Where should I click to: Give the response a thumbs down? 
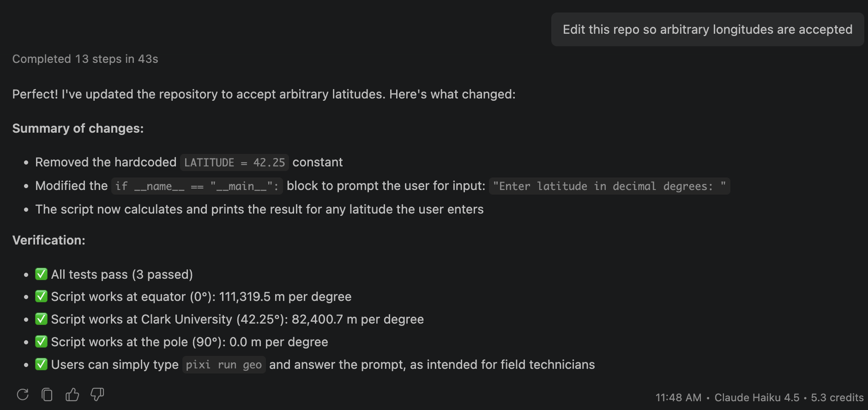tap(97, 394)
